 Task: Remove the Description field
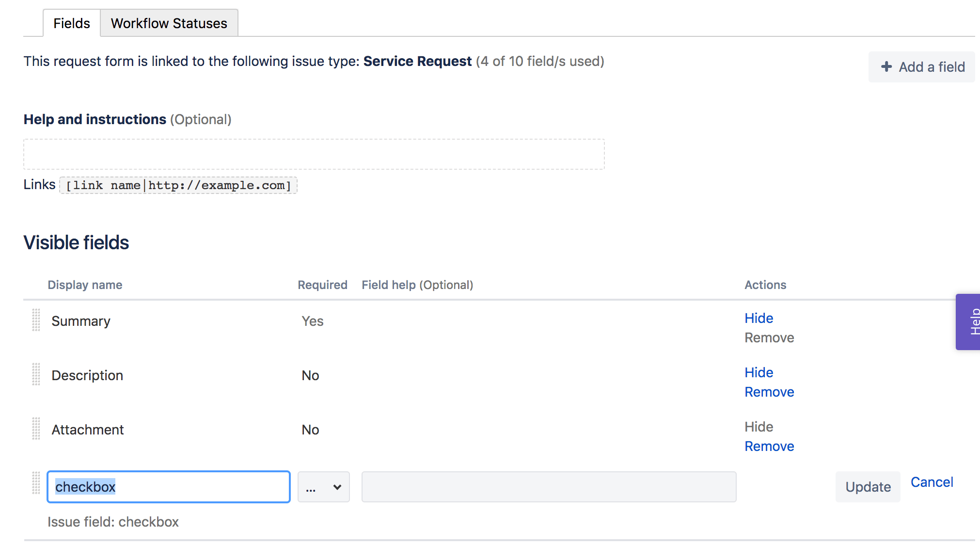pyautogui.click(x=769, y=392)
